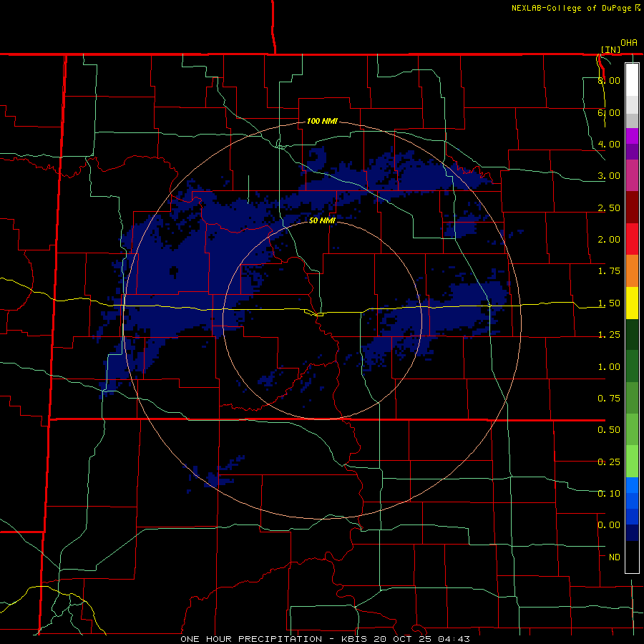644x644 pixels.
Task: Pick the pink swatch next to 3.00
Action: click(x=632, y=175)
